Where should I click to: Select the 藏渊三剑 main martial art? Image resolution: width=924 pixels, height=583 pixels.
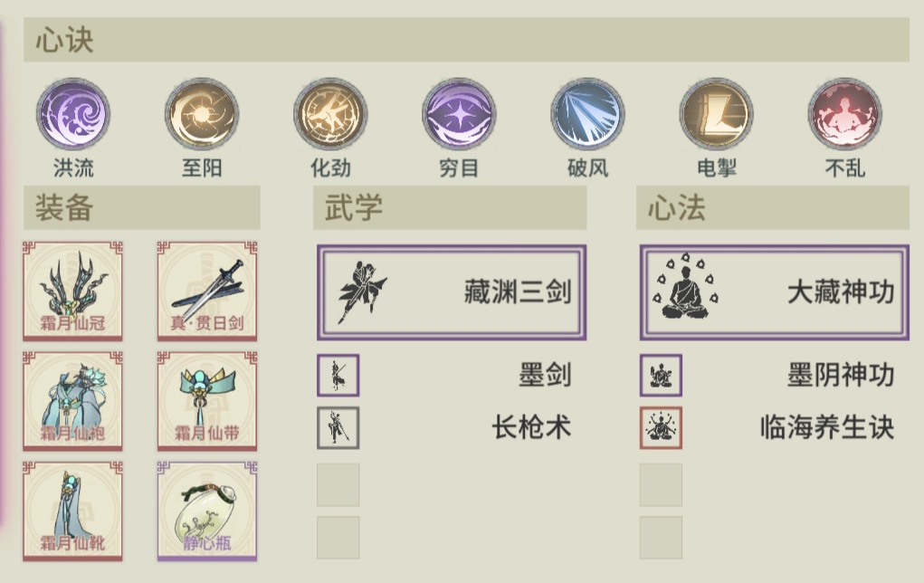pyautogui.click(x=452, y=292)
